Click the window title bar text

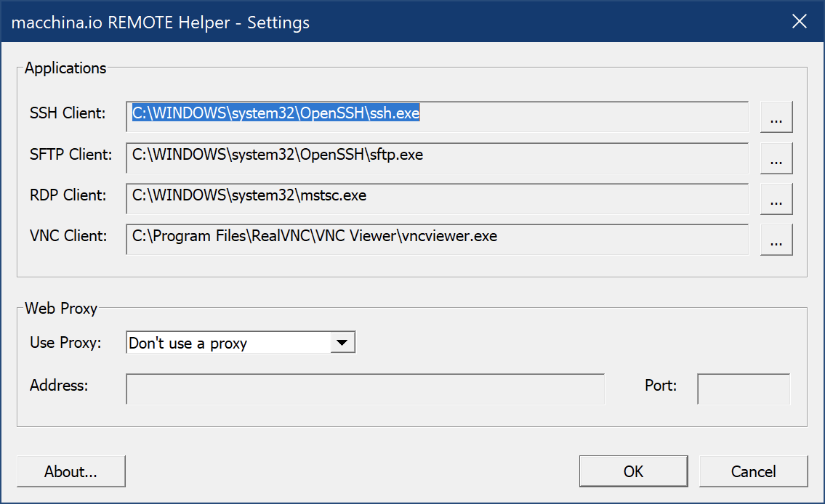161,23
